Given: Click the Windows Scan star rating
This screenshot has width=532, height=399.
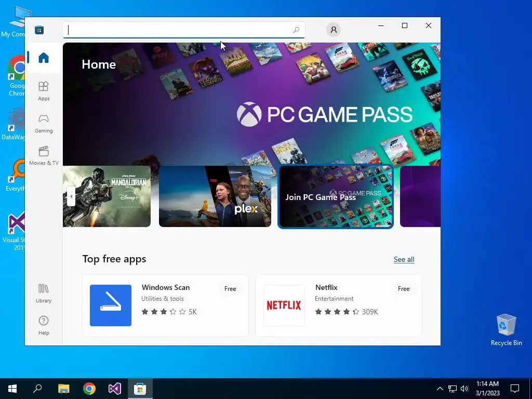Looking at the screenshot, I should click(169, 312).
